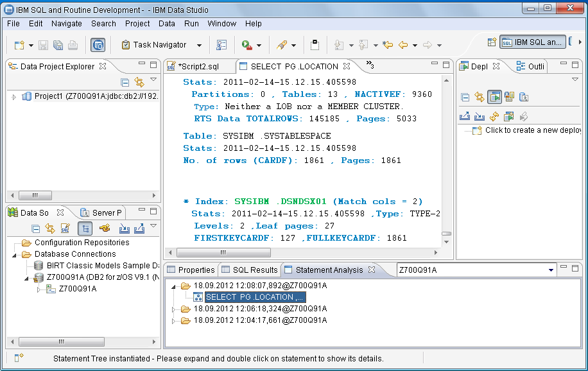Click the refresh icon in Deployment Manager toolbar

(494, 116)
